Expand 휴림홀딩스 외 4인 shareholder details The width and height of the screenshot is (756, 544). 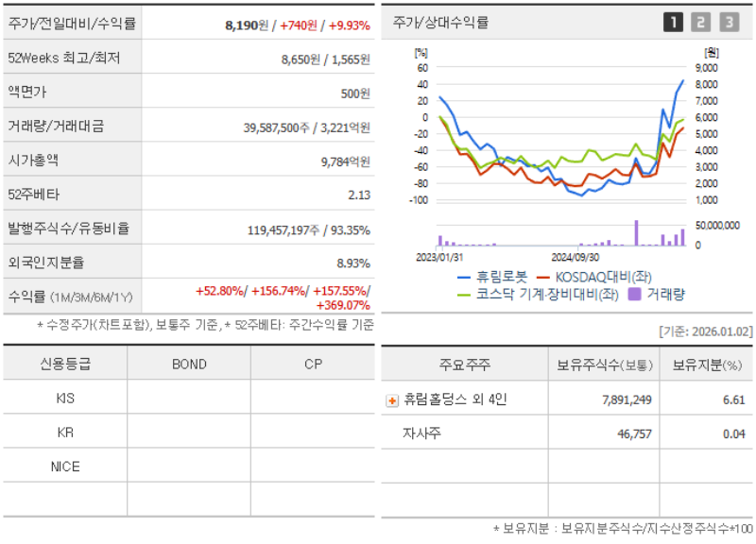(x=392, y=400)
